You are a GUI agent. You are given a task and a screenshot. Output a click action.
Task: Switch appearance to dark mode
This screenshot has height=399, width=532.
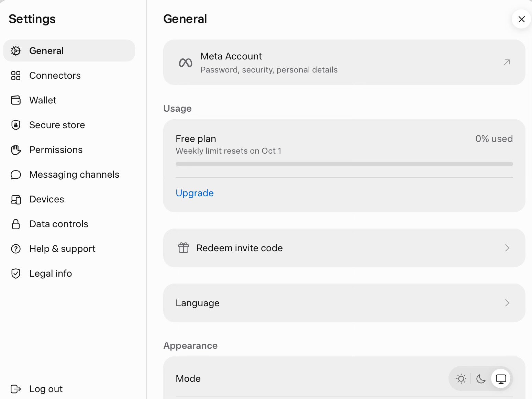point(481,379)
